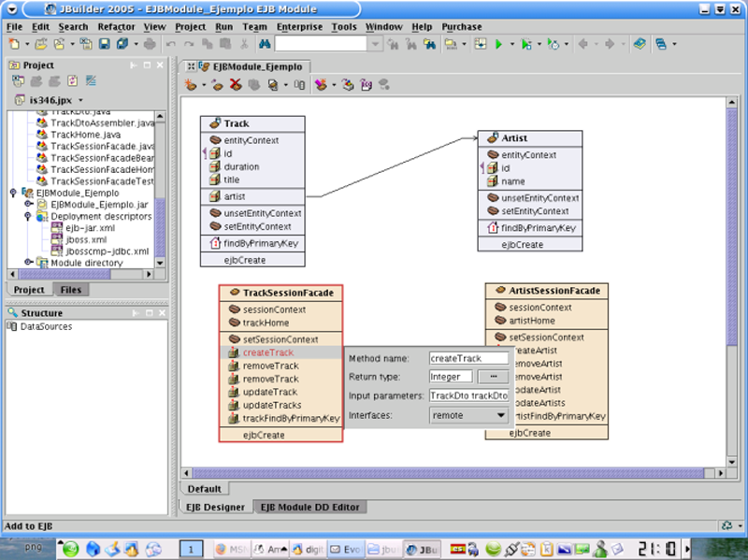Open the Enterprise menu
The height and width of the screenshot is (560, 748).
(299, 27)
